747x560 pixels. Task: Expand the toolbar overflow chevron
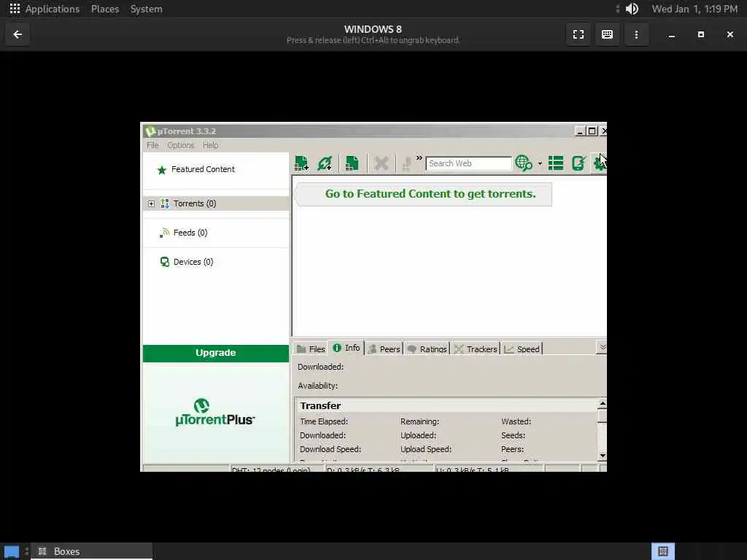pyautogui.click(x=419, y=158)
